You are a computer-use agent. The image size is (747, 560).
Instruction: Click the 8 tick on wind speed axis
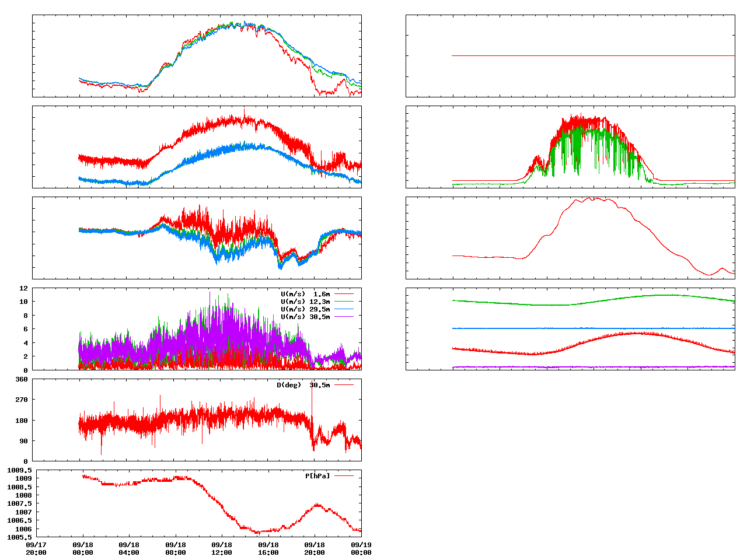(25, 316)
